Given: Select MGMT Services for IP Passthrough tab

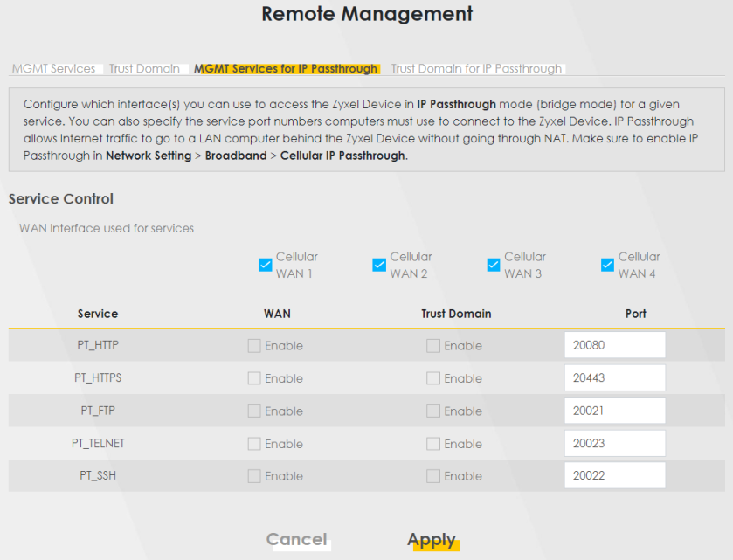Looking at the screenshot, I should [286, 68].
